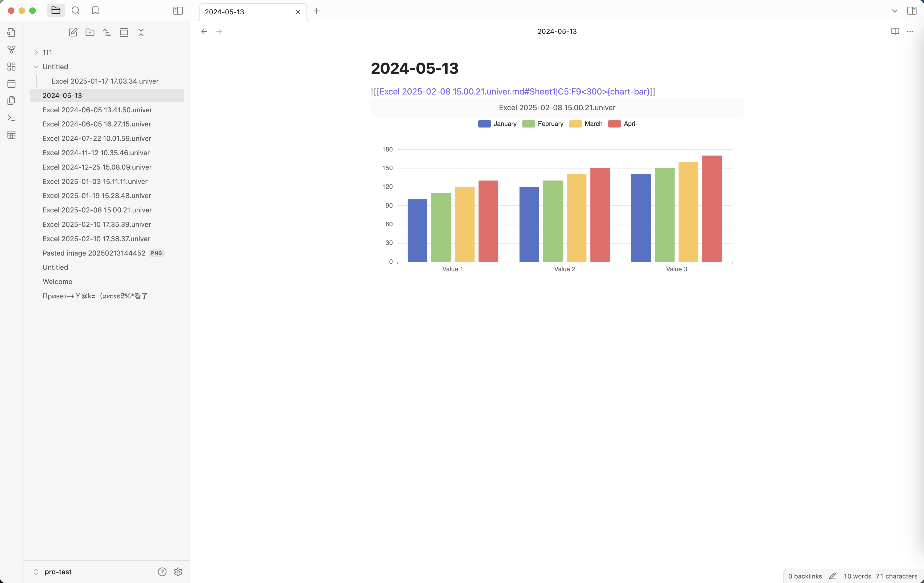Open the calendar icon in left ribbon
Screen dimensions: 924x583
click(11, 83)
